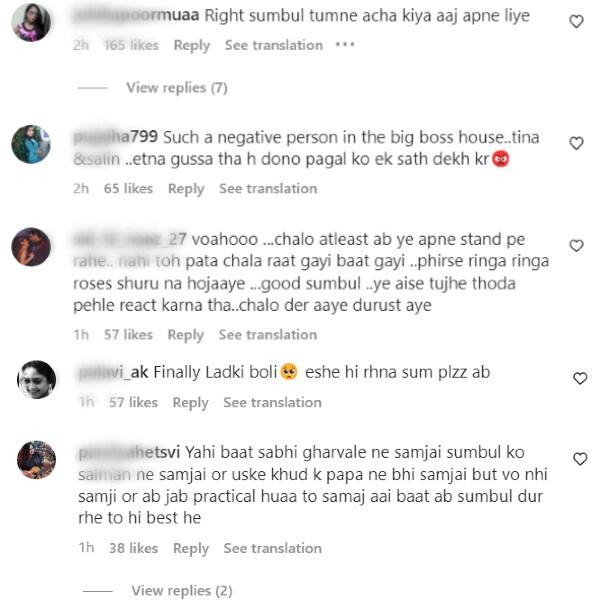The width and height of the screenshot is (600, 600).
Task: See translation of 'Finally Ladki boli' comment
Action: click(x=272, y=403)
